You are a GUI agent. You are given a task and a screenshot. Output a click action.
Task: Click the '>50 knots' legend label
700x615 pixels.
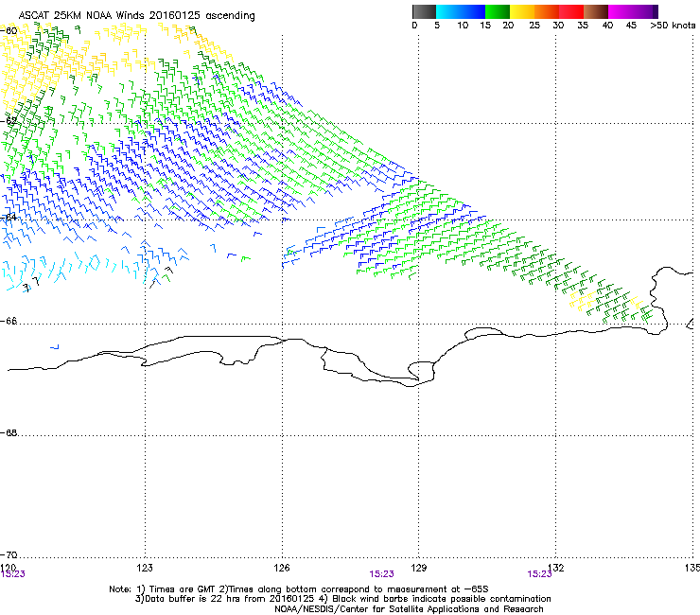point(673,26)
